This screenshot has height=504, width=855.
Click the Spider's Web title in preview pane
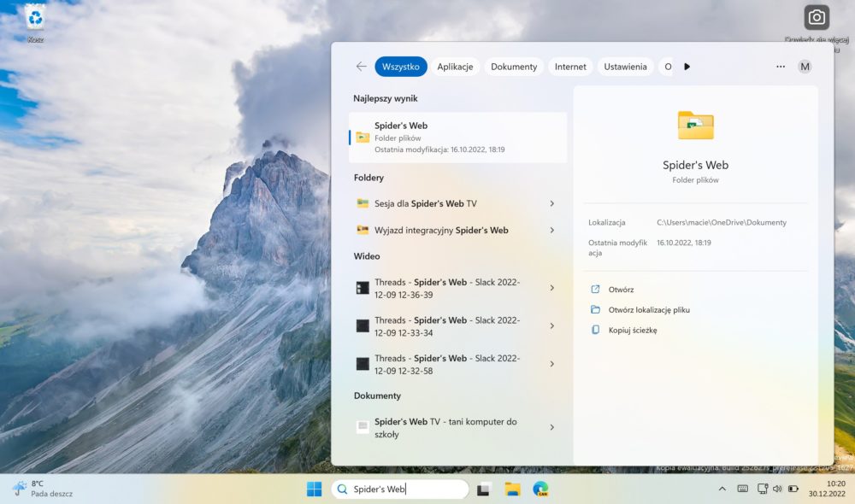click(695, 165)
